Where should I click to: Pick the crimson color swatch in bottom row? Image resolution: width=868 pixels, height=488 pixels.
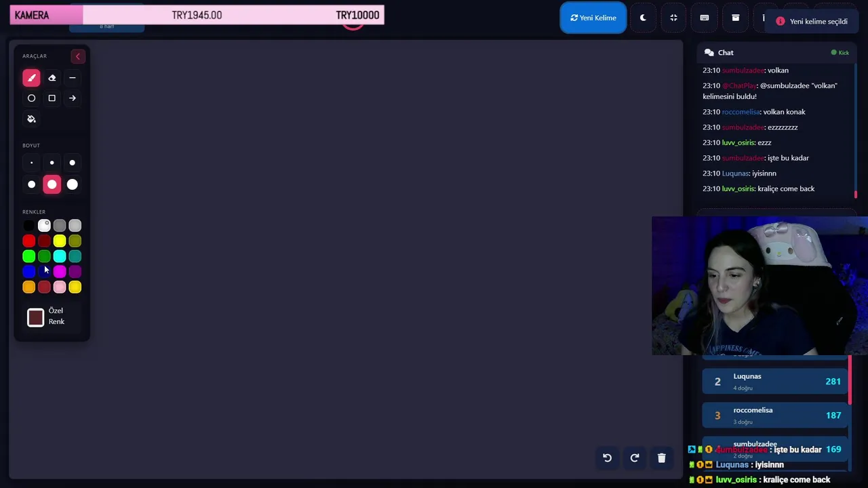[44, 287]
